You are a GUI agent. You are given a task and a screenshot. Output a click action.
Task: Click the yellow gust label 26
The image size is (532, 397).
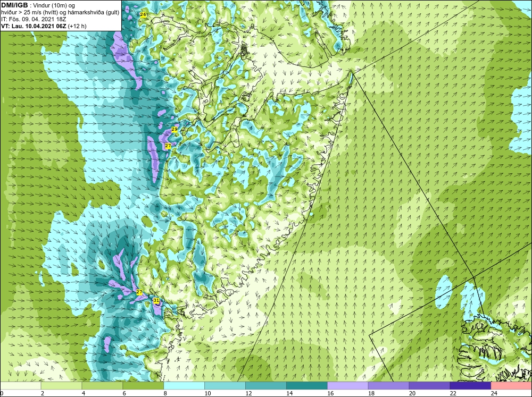coord(143,14)
